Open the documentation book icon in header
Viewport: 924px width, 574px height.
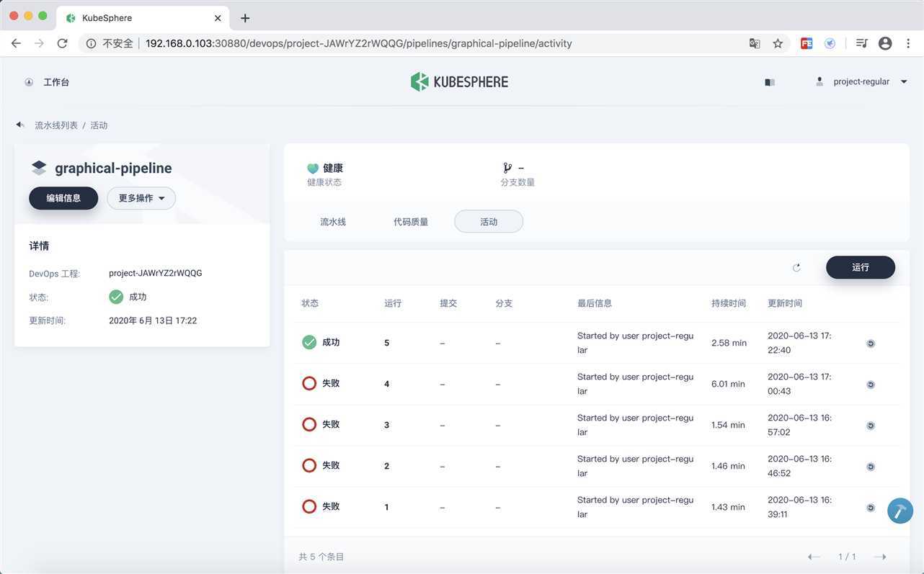coord(770,82)
